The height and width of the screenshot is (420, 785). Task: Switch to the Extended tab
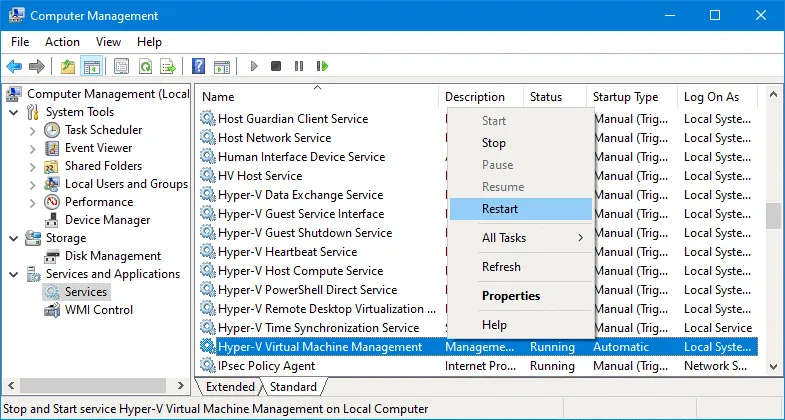230,387
